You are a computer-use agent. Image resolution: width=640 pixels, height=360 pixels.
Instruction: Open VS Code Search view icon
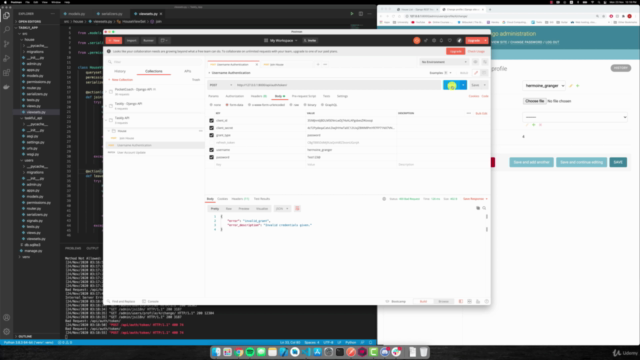coord(7,29)
